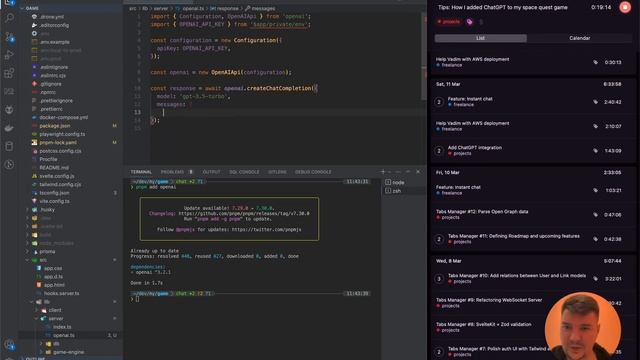This screenshot has height=360, width=640.
Task: Expand the grouped entries of Tabs Manager #10
Action: tap(439, 279)
